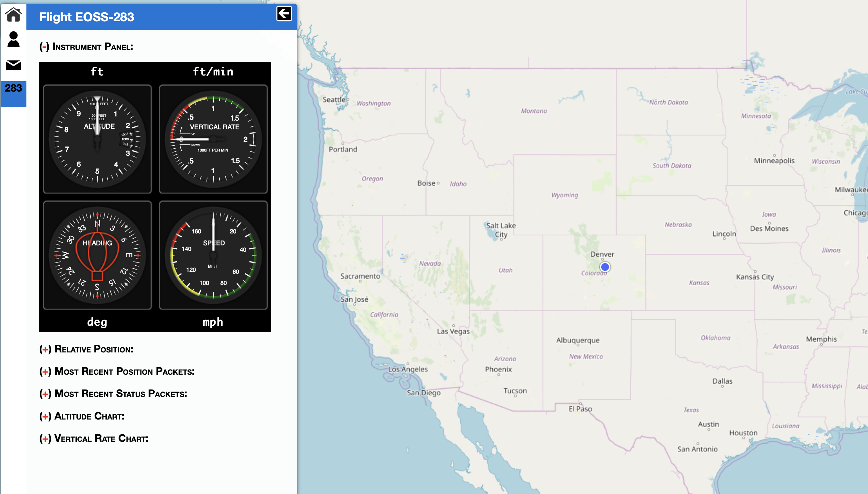Click the Vertical Rate gauge instrument
This screenshot has height=494, width=868.
[213, 139]
